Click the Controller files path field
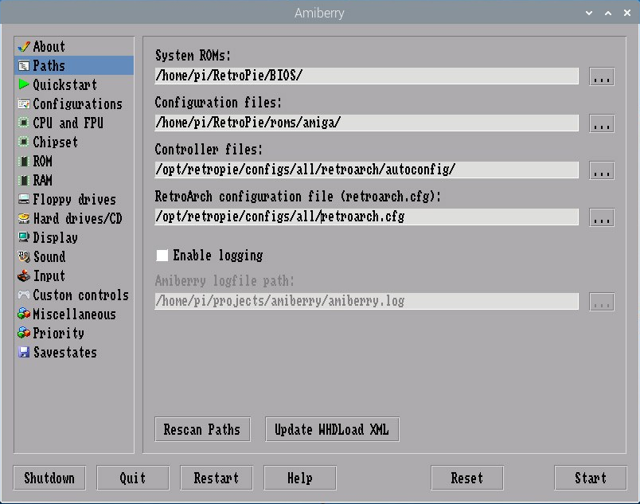Viewport: 640px width, 504px height. point(367,170)
